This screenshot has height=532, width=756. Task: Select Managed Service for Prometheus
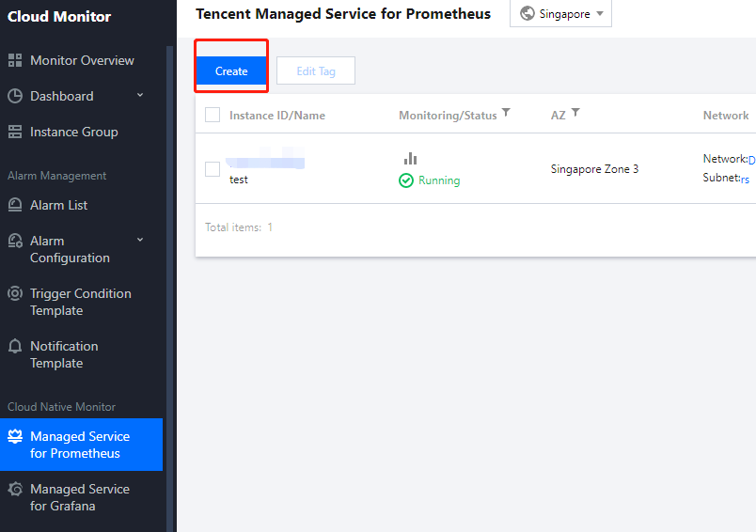point(82,445)
